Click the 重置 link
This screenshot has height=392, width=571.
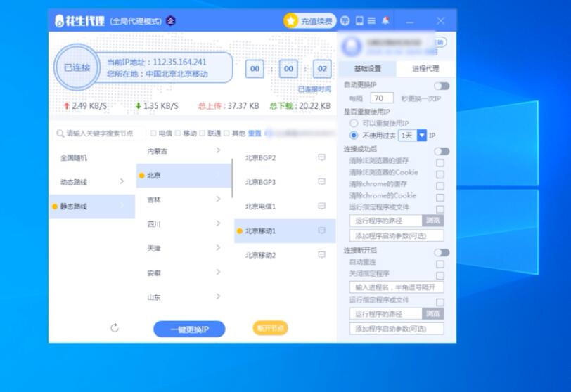tap(255, 133)
